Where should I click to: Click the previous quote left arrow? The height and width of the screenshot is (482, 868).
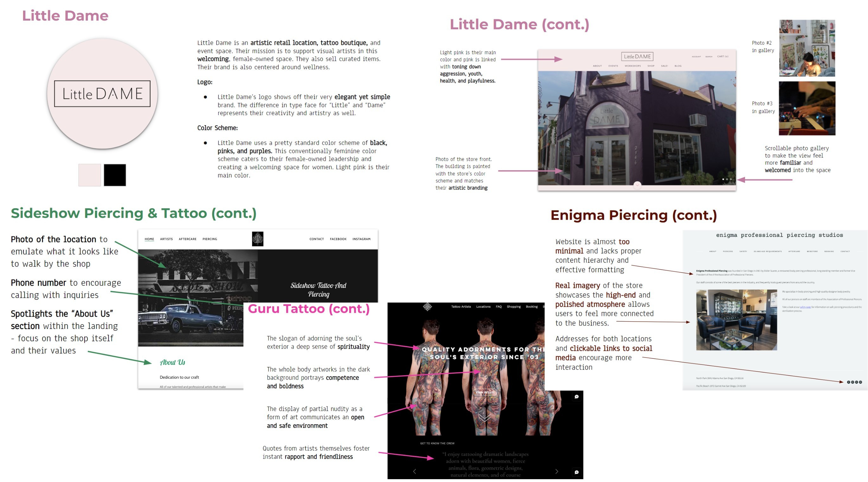[415, 471]
